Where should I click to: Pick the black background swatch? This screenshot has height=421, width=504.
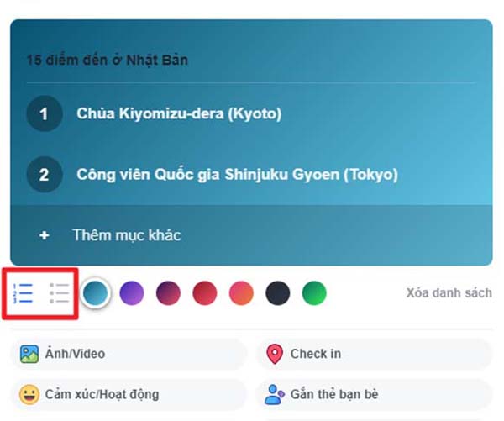(x=278, y=293)
